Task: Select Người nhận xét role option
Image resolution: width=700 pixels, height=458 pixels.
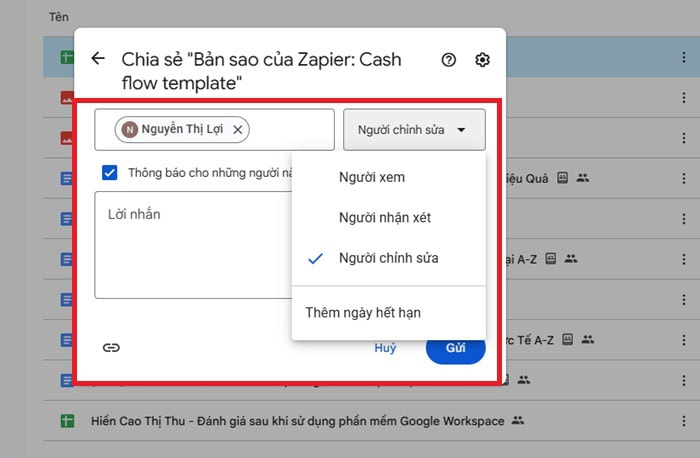Action: pos(385,217)
